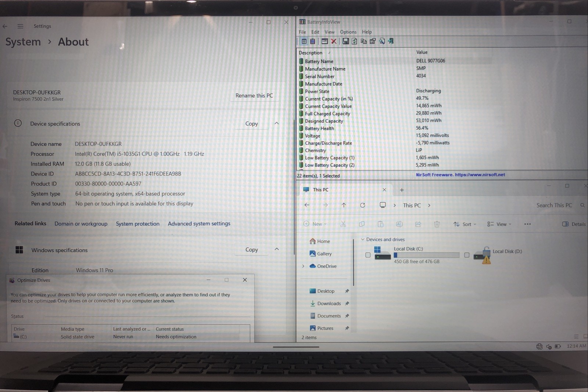Click the Show Battery Information toolbar icon
Viewport: 588px width, 392px height.
[304, 41]
